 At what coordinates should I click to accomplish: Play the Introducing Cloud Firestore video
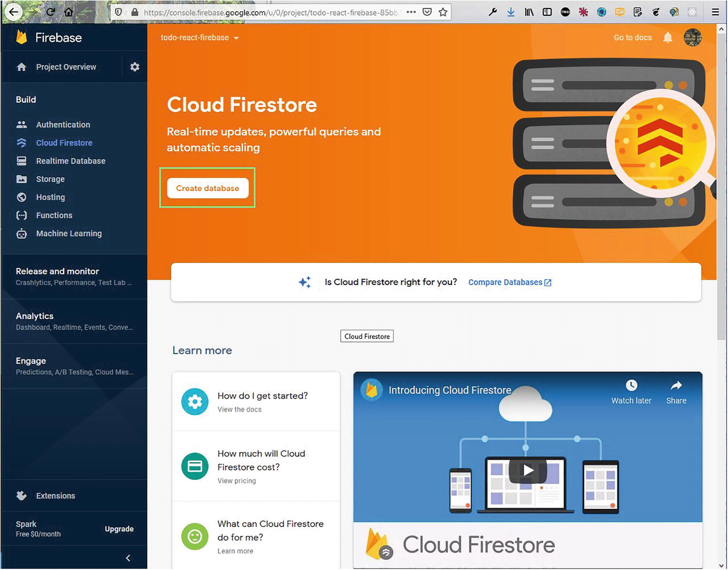point(528,470)
